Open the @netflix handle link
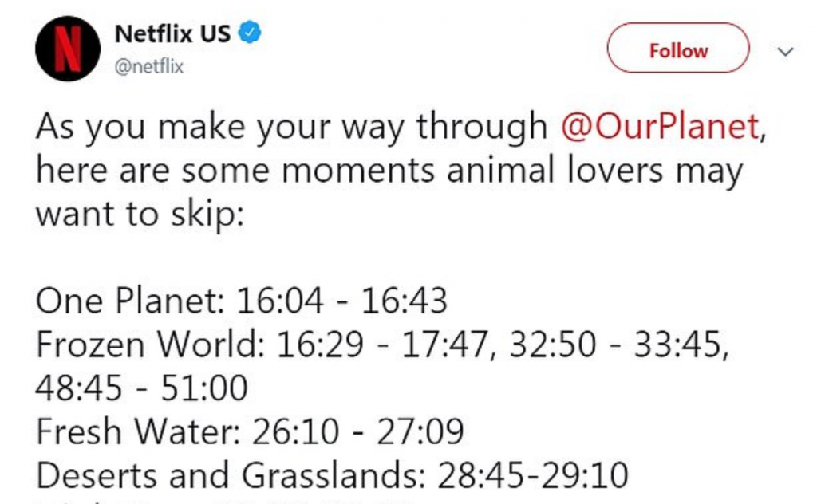Viewport: 817px width, 504px height. point(149,67)
